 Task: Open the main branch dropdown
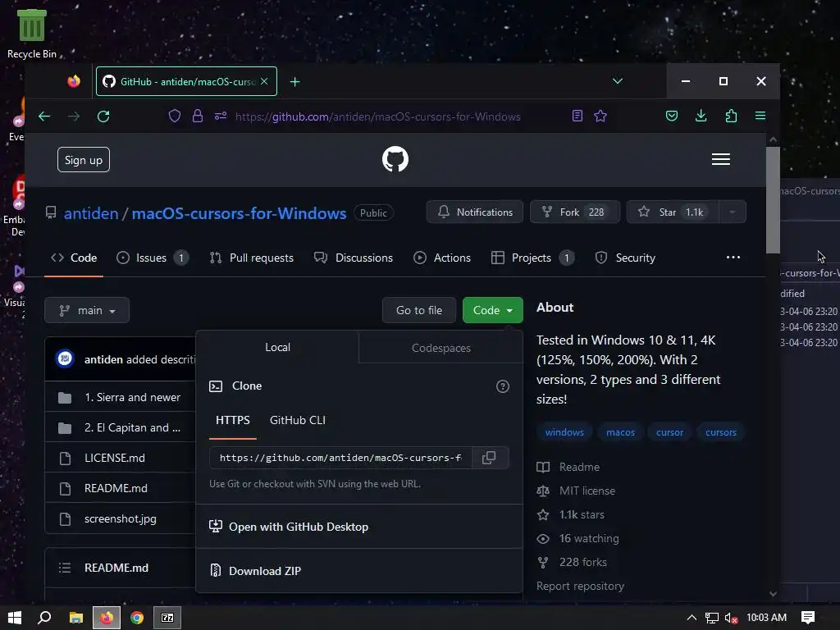coord(87,310)
